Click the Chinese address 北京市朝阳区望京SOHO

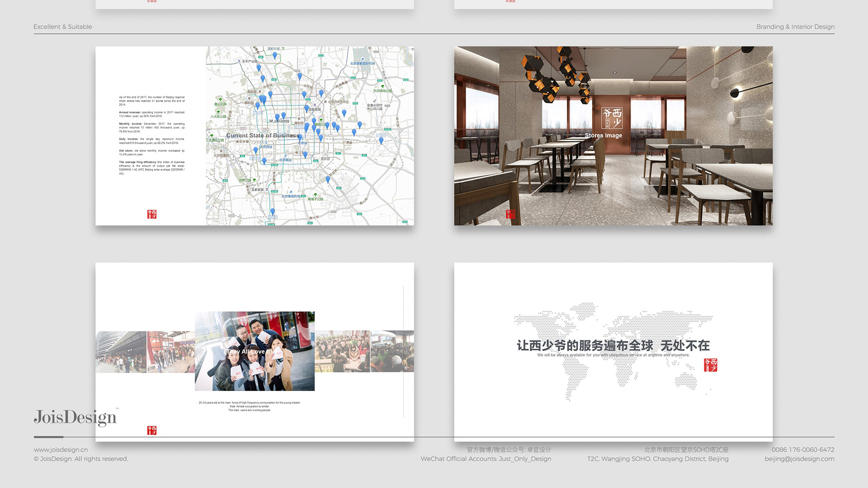click(x=686, y=450)
